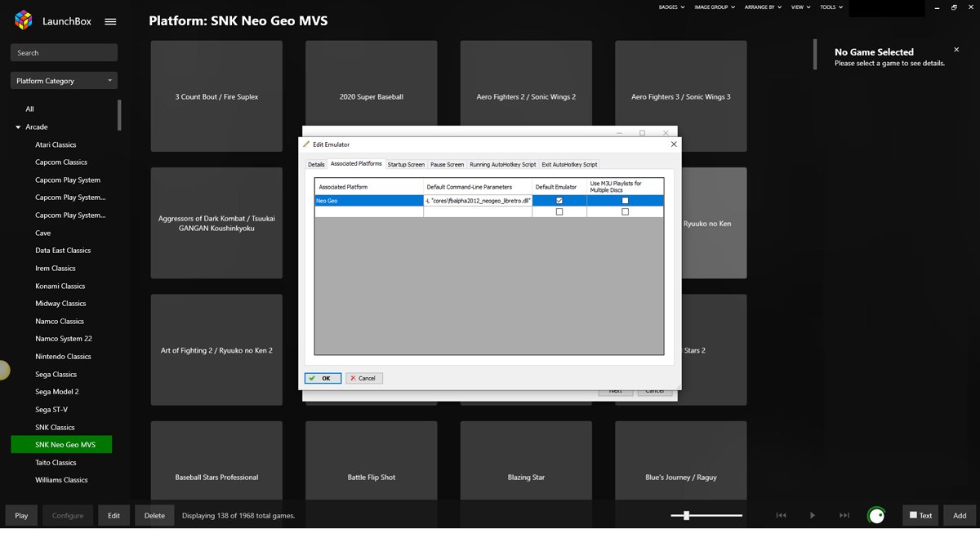Click the Add button
Image resolution: width=980 pixels, height=551 pixels.
coord(960,515)
